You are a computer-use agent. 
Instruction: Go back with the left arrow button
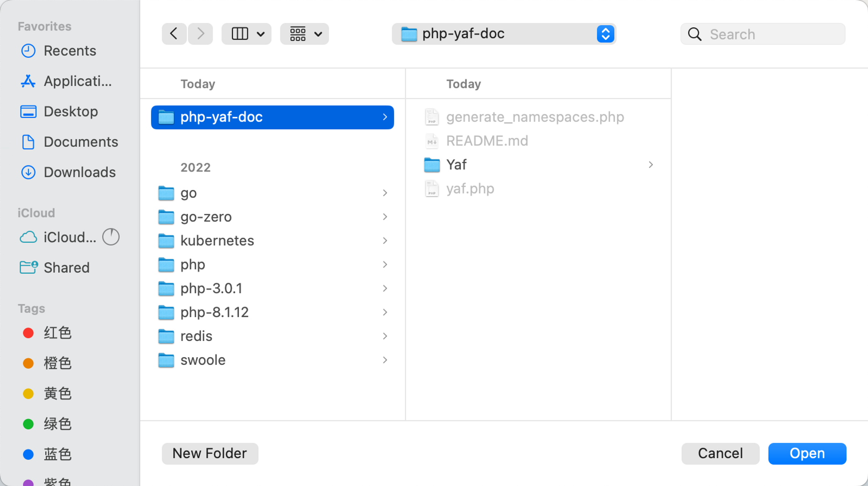pos(174,34)
